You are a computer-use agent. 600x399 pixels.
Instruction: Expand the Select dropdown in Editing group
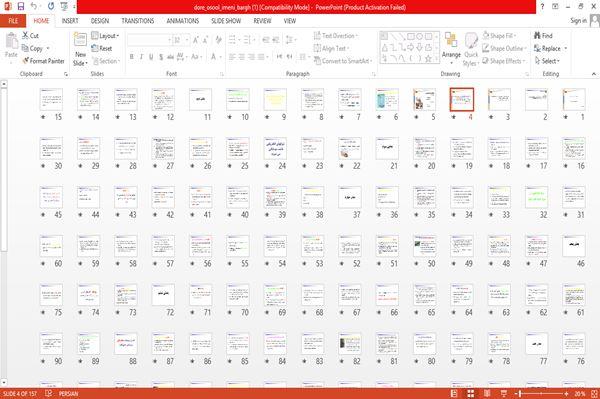[547, 61]
